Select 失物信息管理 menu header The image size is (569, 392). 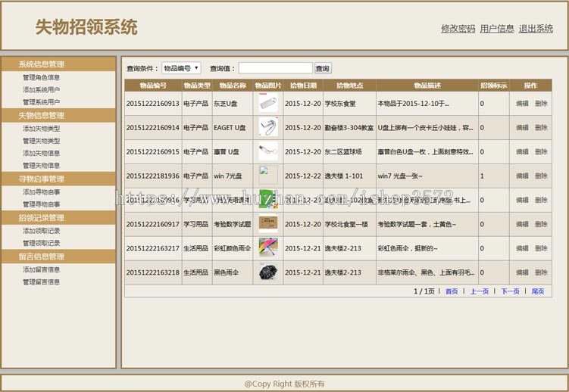(58, 116)
